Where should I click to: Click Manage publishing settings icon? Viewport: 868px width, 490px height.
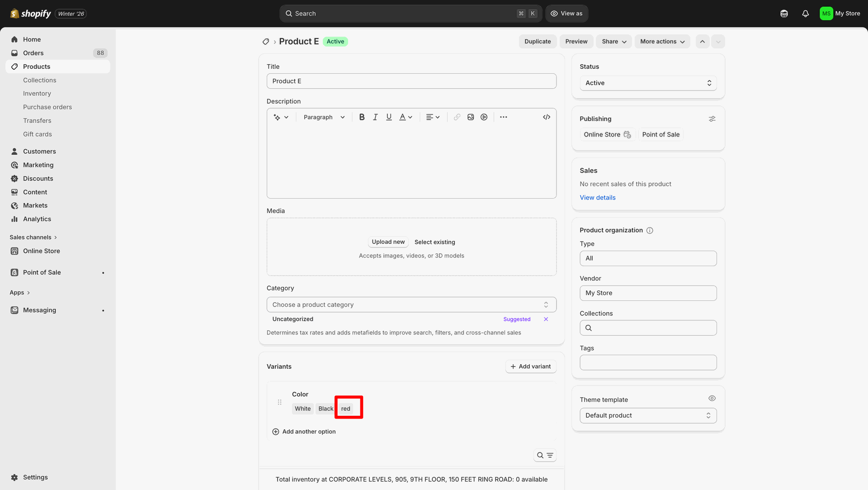(712, 119)
